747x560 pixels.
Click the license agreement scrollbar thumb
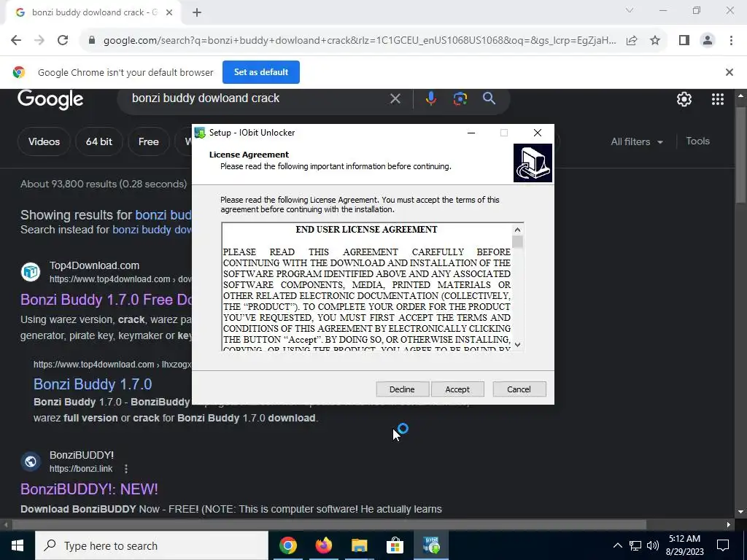pyautogui.click(x=517, y=241)
